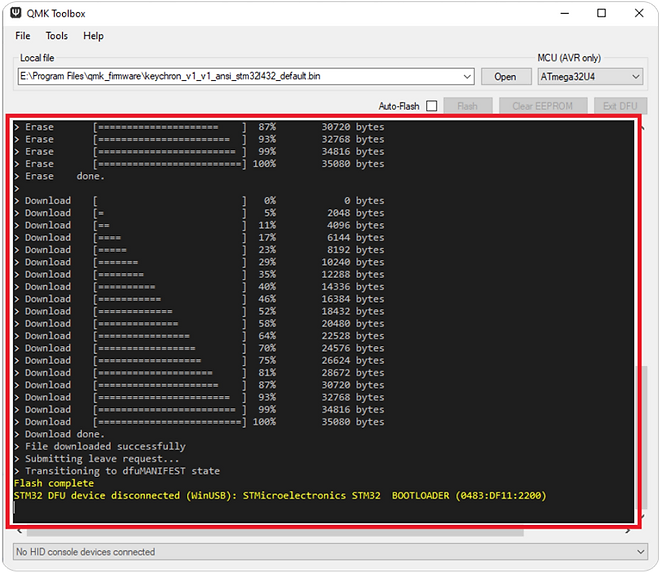Click the 'Flash complete' log line
660x572 pixels.
(x=54, y=483)
